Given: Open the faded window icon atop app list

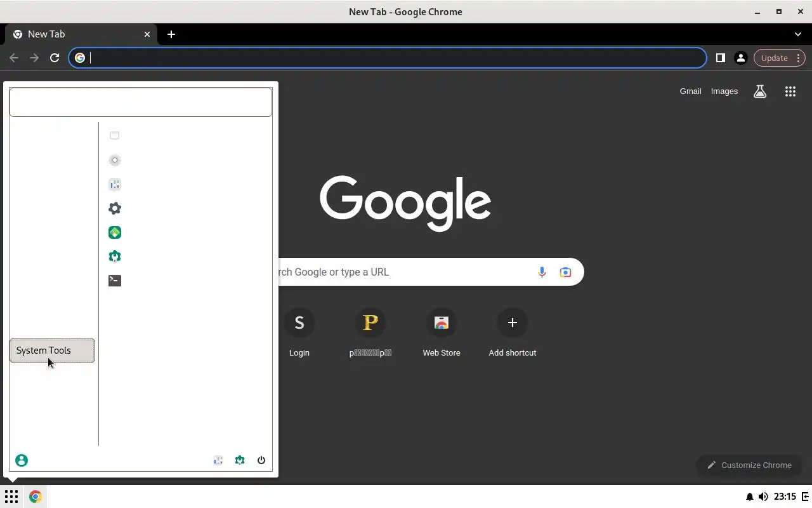Looking at the screenshot, I should pyautogui.click(x=115, y=135).
